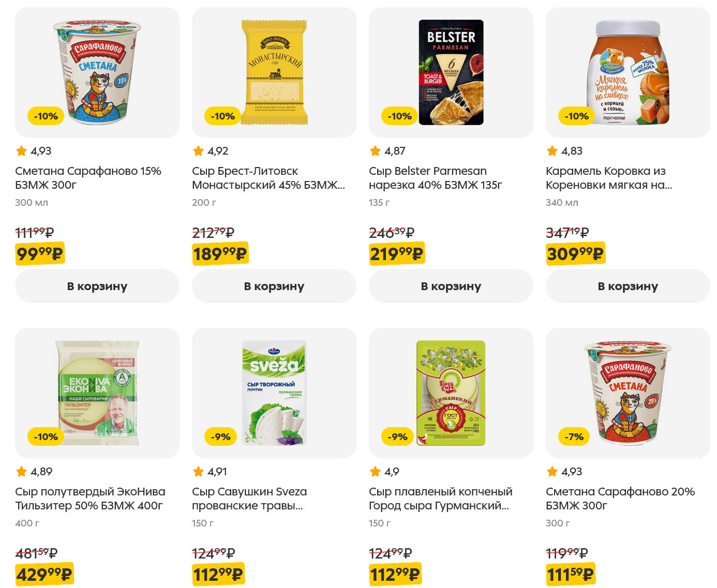Image resolution: width=717 pixels, height=588 pixels.
Task: Open Sveza творожный cheese product image
Action: click(x=274, y=393)
